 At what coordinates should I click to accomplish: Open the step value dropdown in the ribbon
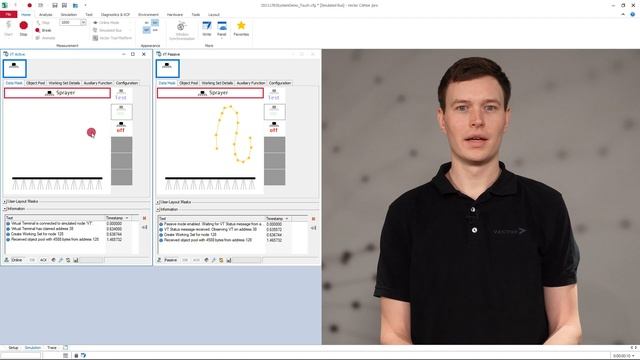point(83,22)
